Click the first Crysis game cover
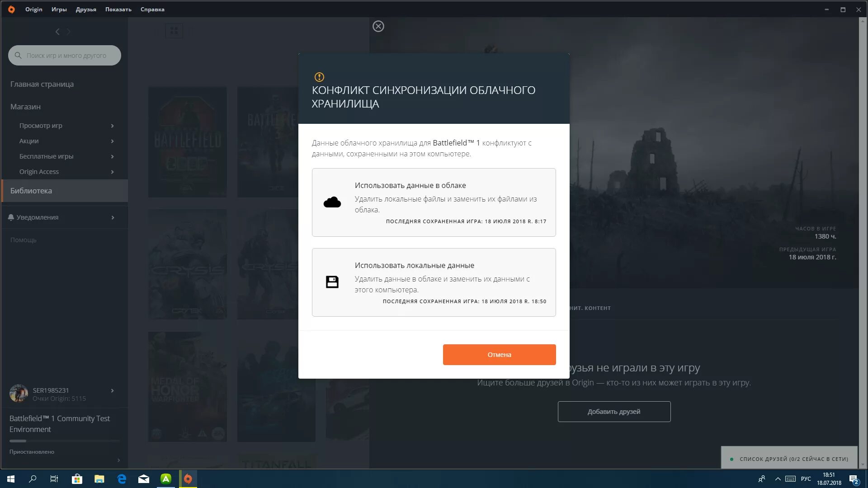Viewport: 868px width, 488px height. coord(188,264)
